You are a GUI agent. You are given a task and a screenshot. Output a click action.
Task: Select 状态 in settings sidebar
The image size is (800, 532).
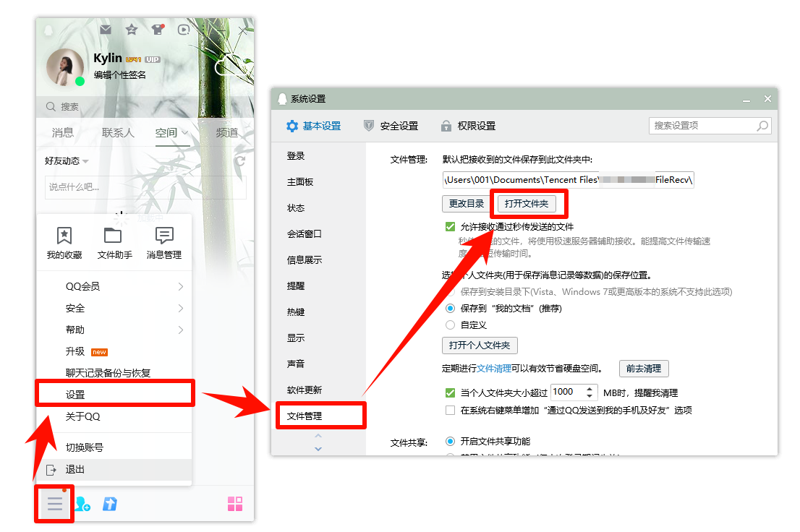[296, 208]
